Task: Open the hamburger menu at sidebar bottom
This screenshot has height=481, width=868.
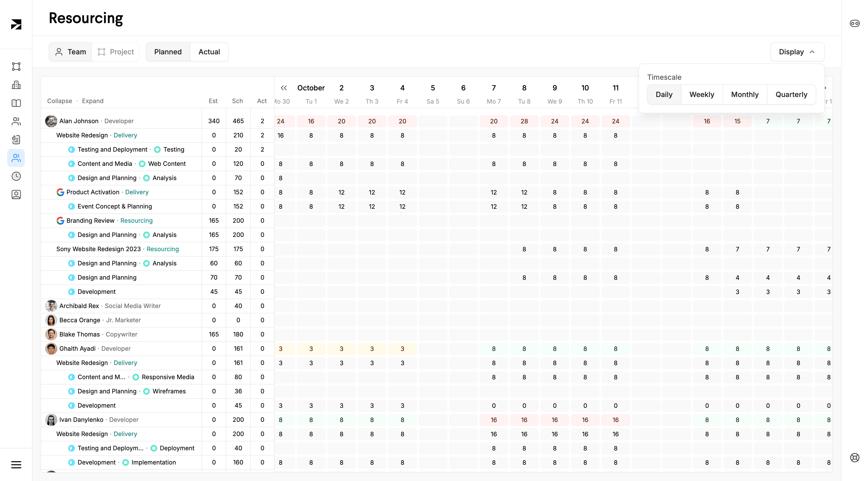Action: tap(16, 464)
